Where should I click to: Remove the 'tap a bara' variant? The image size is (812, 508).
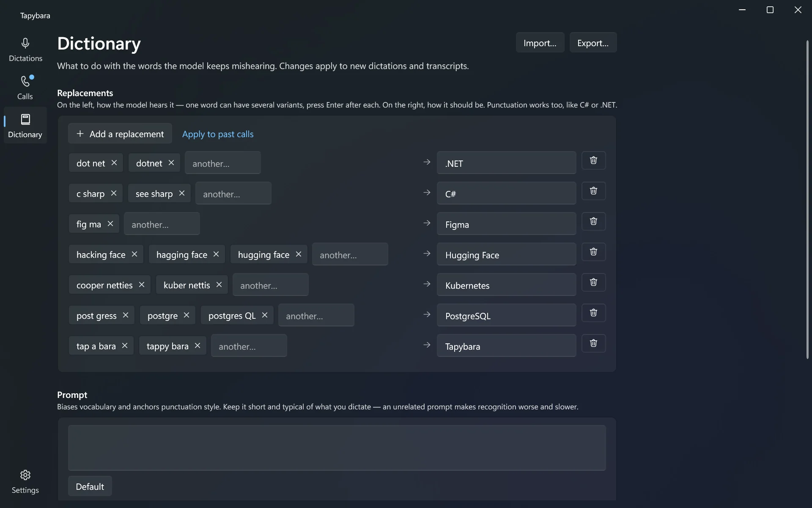click(x=125, y=345)
